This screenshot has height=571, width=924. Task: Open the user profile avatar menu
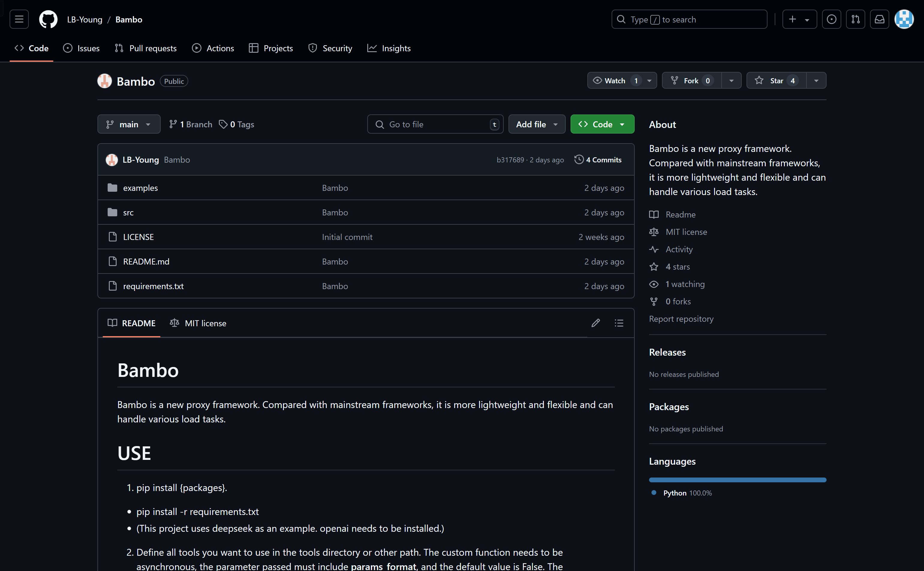904,19
